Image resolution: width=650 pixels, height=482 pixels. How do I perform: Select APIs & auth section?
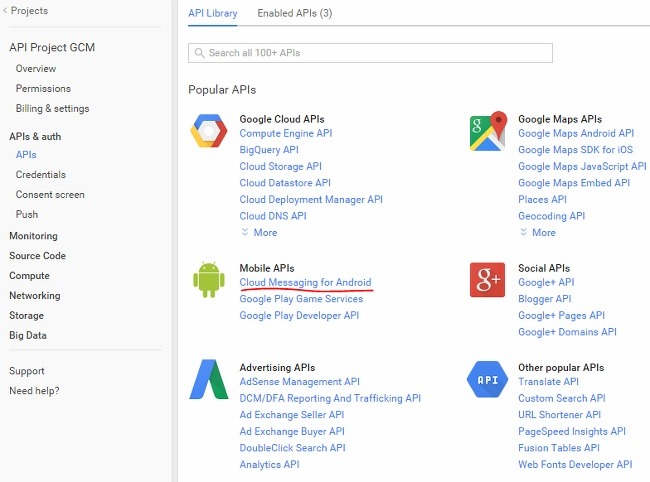tap(35, 137)
